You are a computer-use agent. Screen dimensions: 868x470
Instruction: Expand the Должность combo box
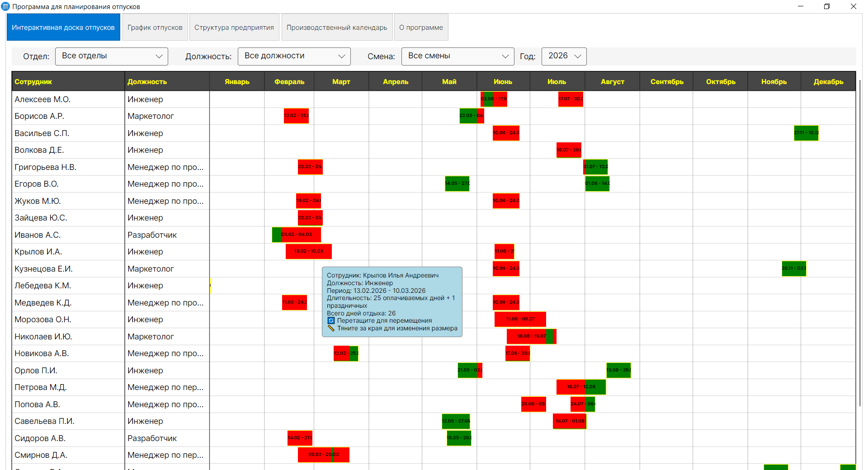pos(294,56)
